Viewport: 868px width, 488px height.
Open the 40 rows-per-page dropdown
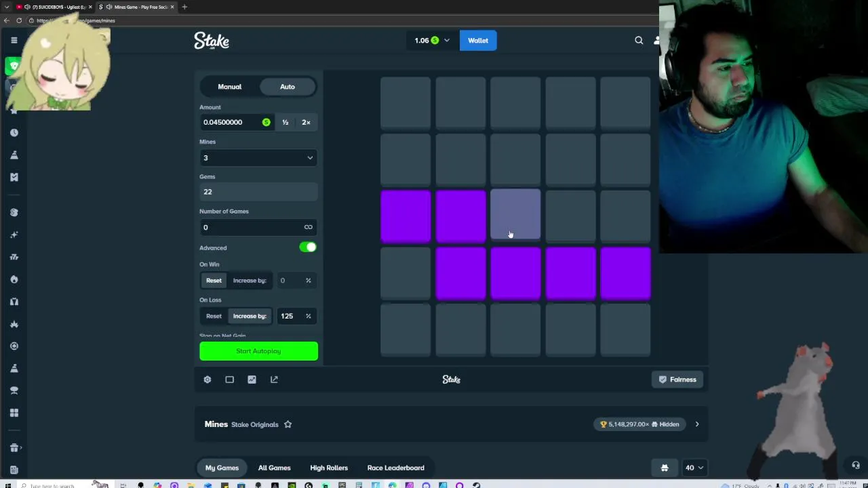[x=694, y=468]
